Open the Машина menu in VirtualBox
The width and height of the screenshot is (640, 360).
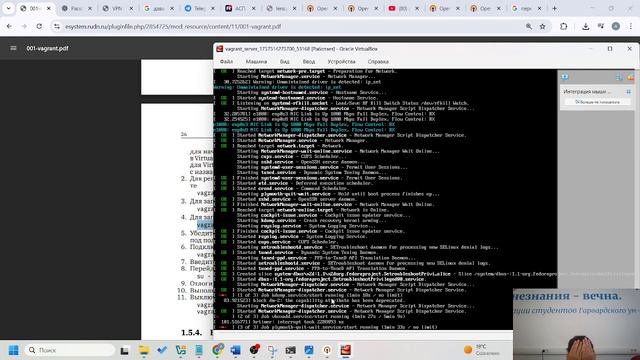click(x=256, y=62)
